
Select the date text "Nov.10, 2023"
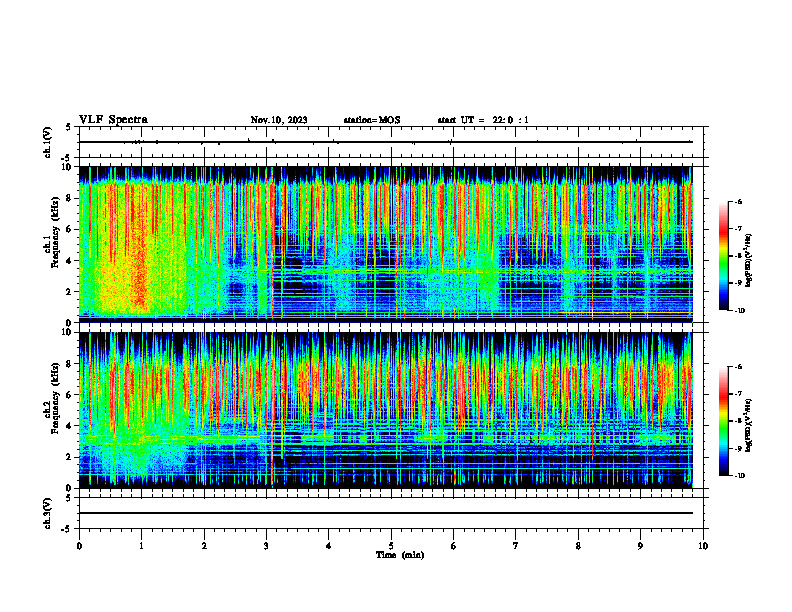point(279,120)
